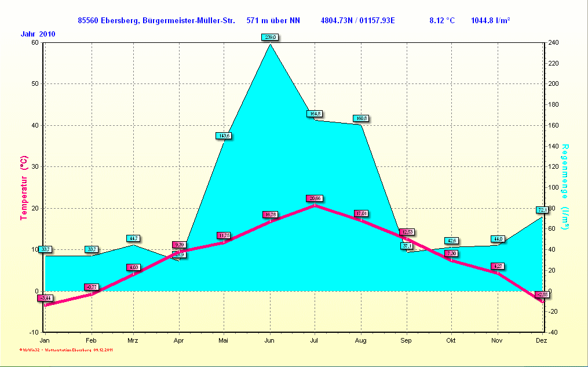Click the Temperatur (°C) axis title
The width and height of the screenshot is (588, 367).
[x=24, y=187]
